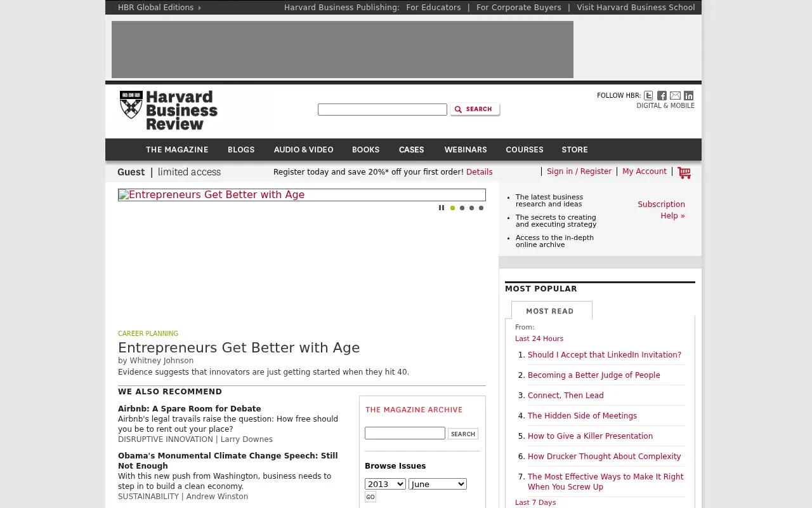Image resolution: width=812 pixels, height=508 pixels.
Task: Open the Blogs menu item
Action: tap(241, 150)
